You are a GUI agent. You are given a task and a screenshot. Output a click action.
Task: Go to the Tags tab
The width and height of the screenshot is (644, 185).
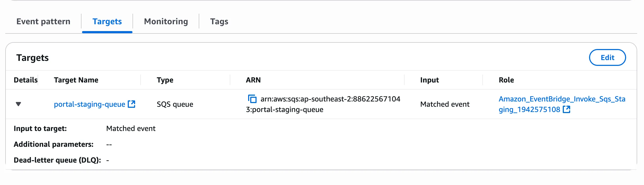[219, 21]
